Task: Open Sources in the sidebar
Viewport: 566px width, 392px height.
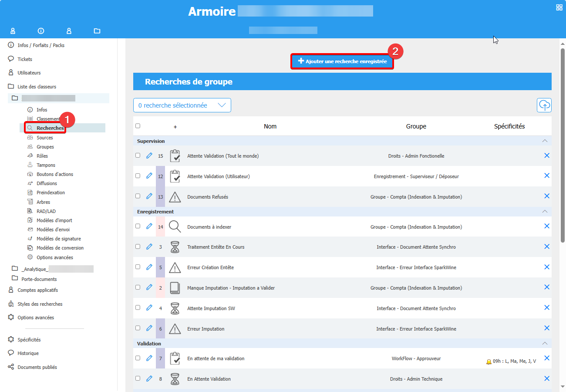Action: click(x=45, y=138)
